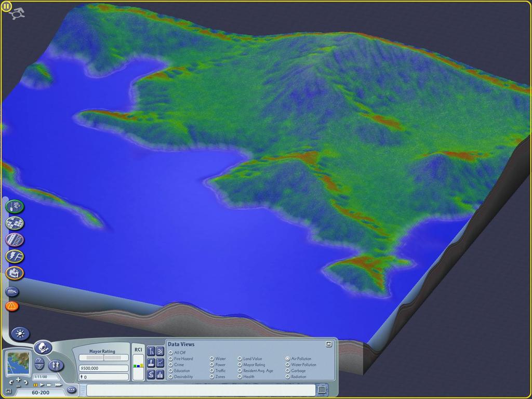
Task: Select the Traffic data view
Action: [x=218, y=370]
